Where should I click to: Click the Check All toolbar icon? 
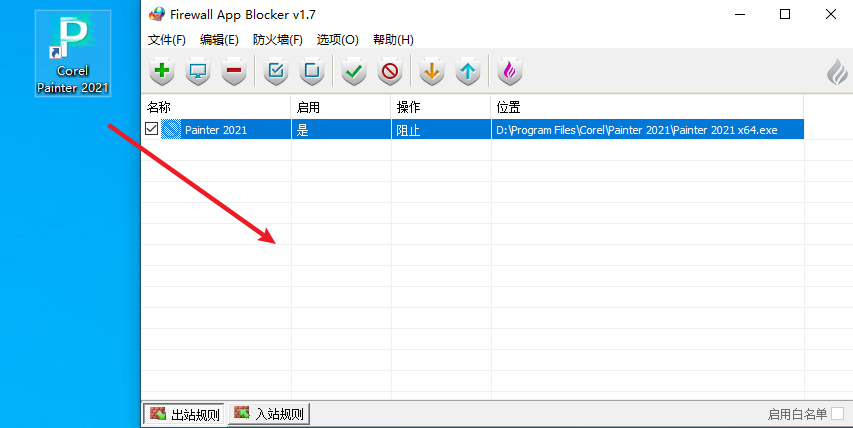click(276, 71)
